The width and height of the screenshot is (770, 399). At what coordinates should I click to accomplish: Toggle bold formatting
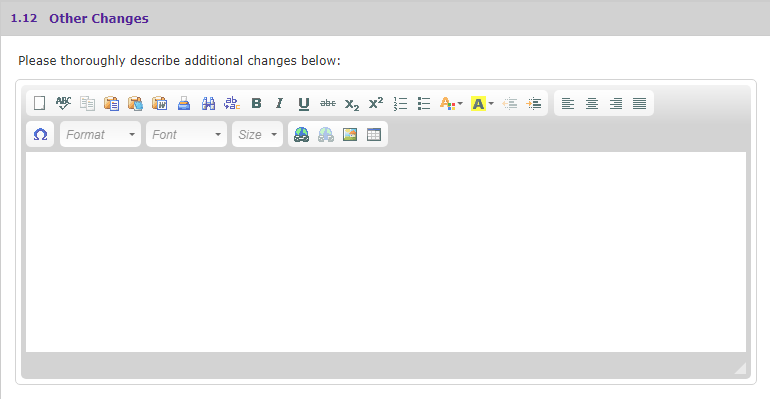256,104
